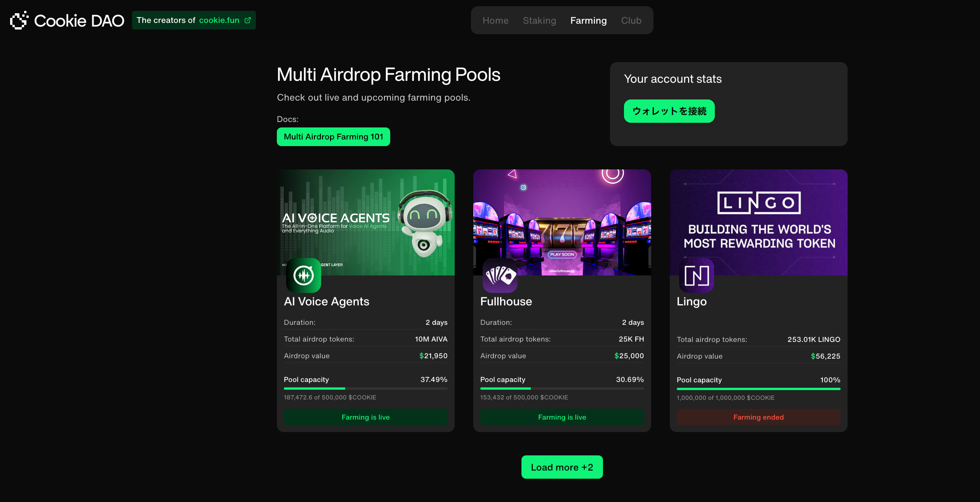Switch to the Home tab

click(x=495, y=20)
